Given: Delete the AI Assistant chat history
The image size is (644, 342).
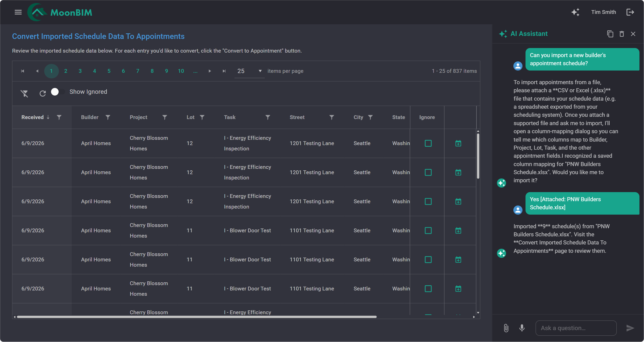Looking at the screenshot, I should click(622, 34).
